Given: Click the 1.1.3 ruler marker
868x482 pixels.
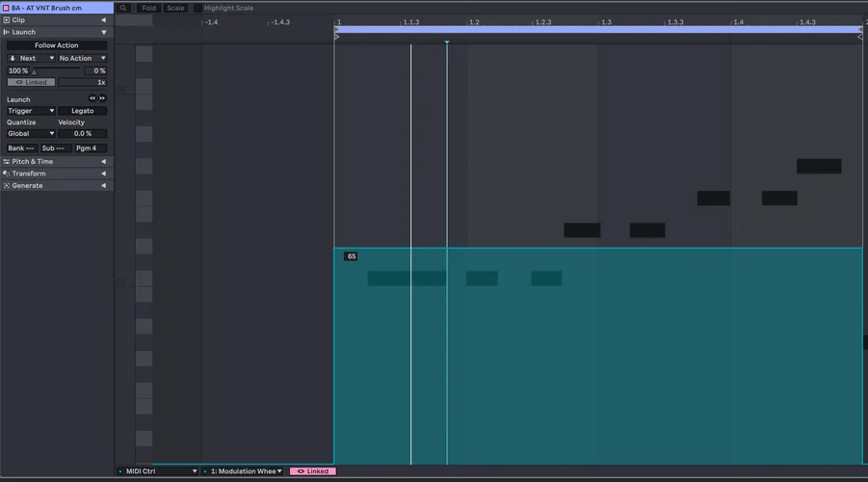Looking at the screenshot, I should coord(410,22).
